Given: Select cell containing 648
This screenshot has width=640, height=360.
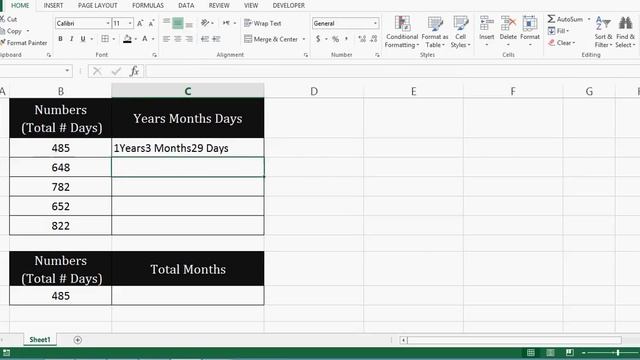Looking at the screenshot, I should 60,167.
